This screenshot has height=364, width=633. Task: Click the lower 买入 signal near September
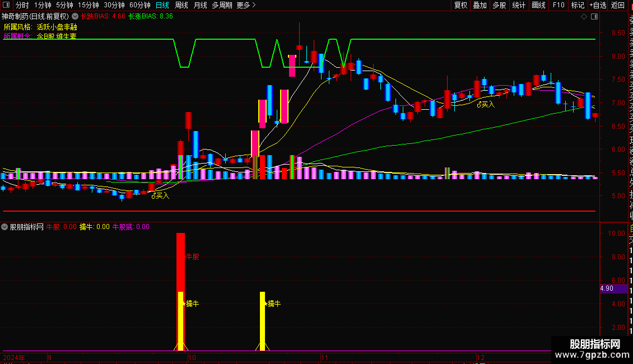pyautogui.click(x=160, y=196)
